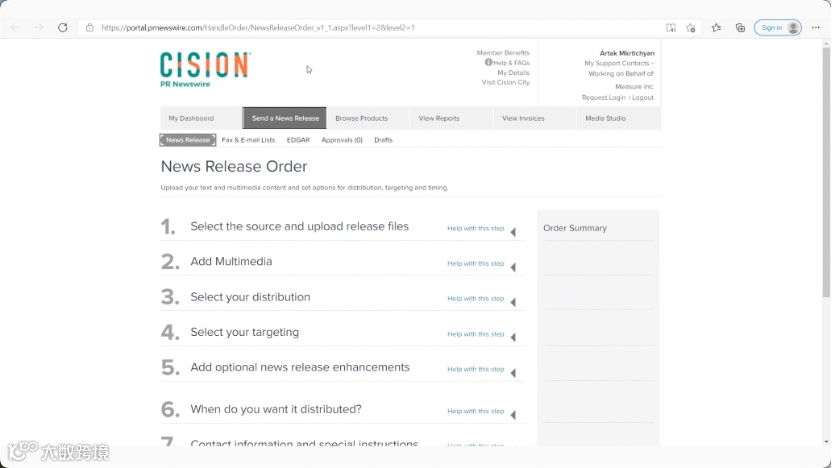Image resolution: width=832 pixels, height=468 pixels.
Task: Expand step 4 Select your targeting arrow
Action: [513, 337]
